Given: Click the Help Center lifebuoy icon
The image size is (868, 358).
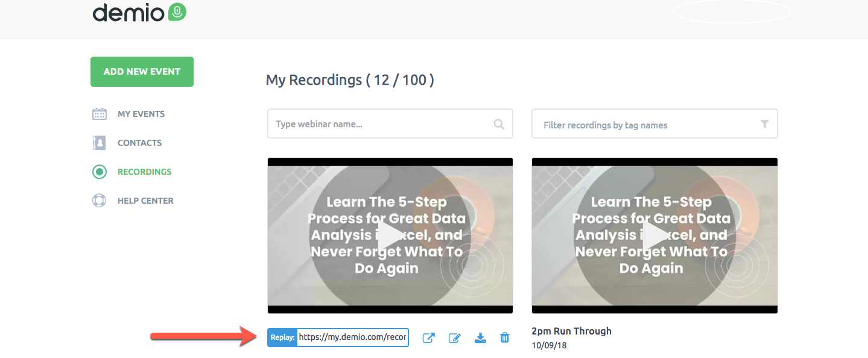Looking at the screenshot, I should click(100, 201).
